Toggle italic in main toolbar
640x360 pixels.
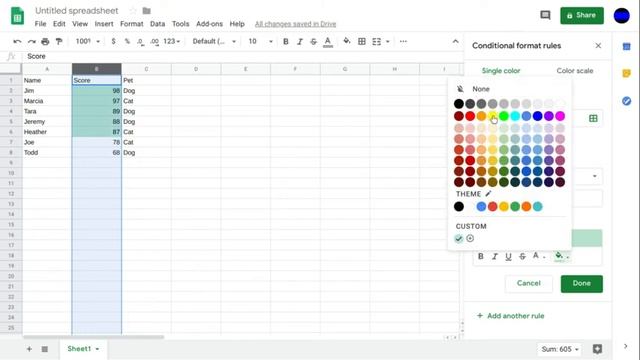(300, 41)
